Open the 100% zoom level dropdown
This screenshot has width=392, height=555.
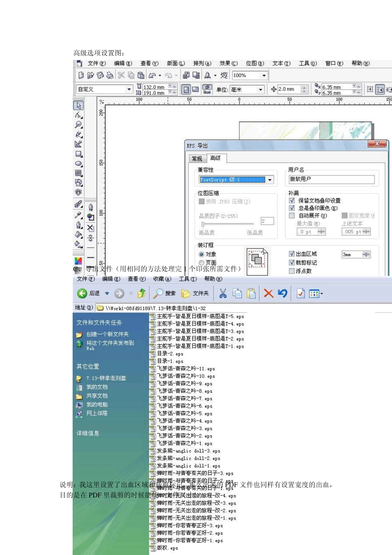[264, 75]
